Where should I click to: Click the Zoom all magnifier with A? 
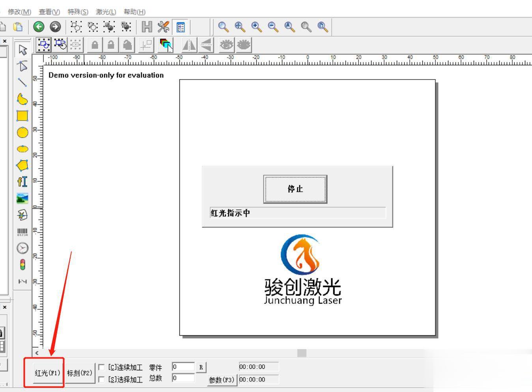tap(289, 27)
